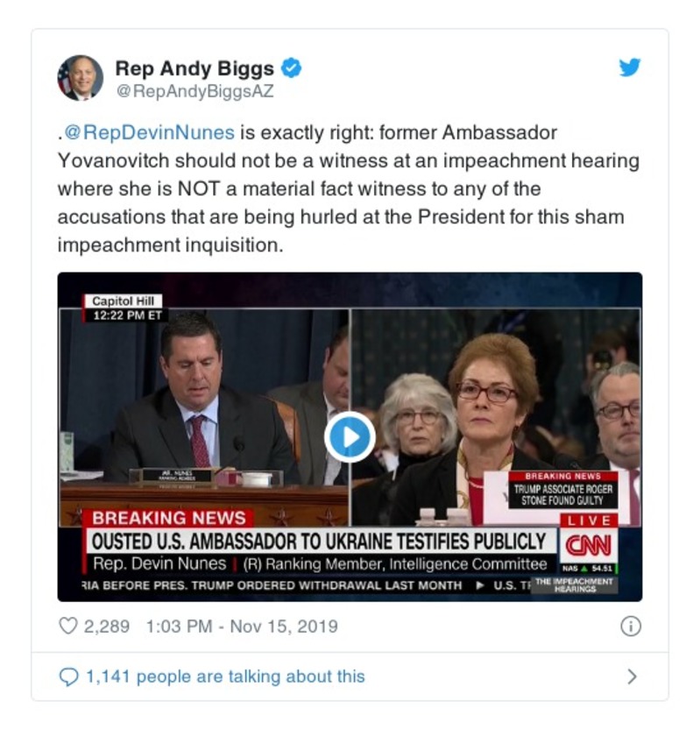The image size is (700, 736).
Task: Open Rep Andy Biggs profile avatar
Action: pos(81,78)
